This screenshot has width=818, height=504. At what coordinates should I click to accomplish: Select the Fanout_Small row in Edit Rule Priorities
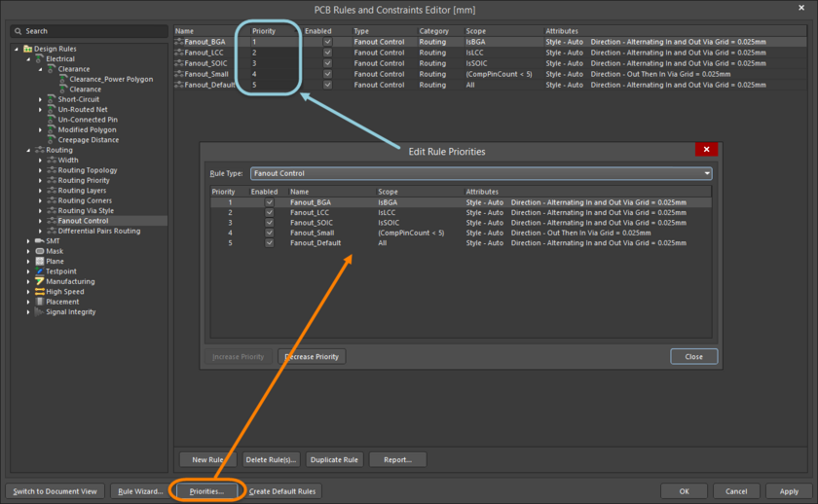461,233
